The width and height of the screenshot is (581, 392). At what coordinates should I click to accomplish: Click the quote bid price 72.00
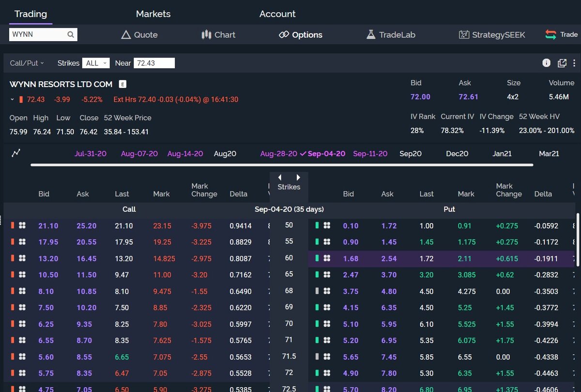[x=420, y=97]
